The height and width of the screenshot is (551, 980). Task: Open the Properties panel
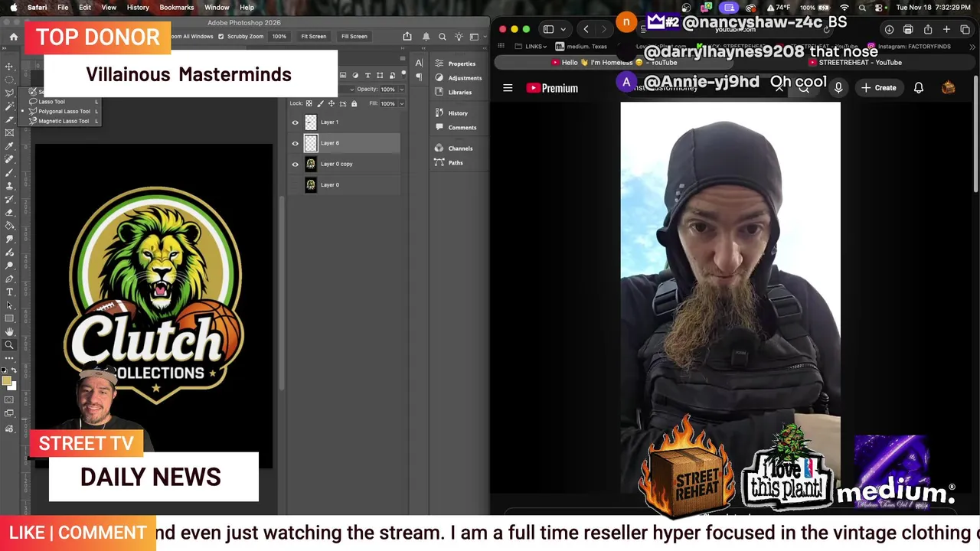tap(456, 64)
